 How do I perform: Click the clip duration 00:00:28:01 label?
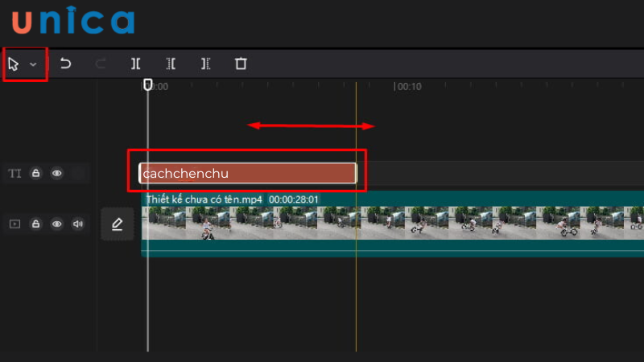click(x=294, y=200)
